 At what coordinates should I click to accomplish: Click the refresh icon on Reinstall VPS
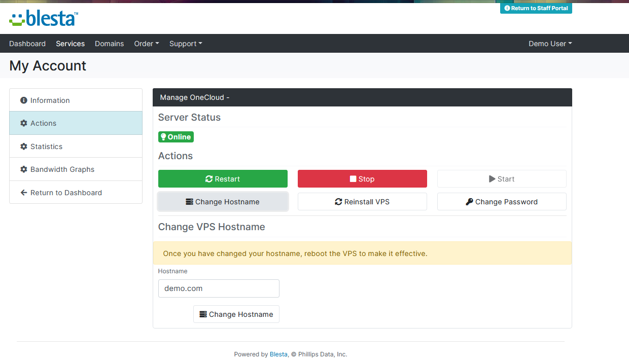[x=338, y=202]
